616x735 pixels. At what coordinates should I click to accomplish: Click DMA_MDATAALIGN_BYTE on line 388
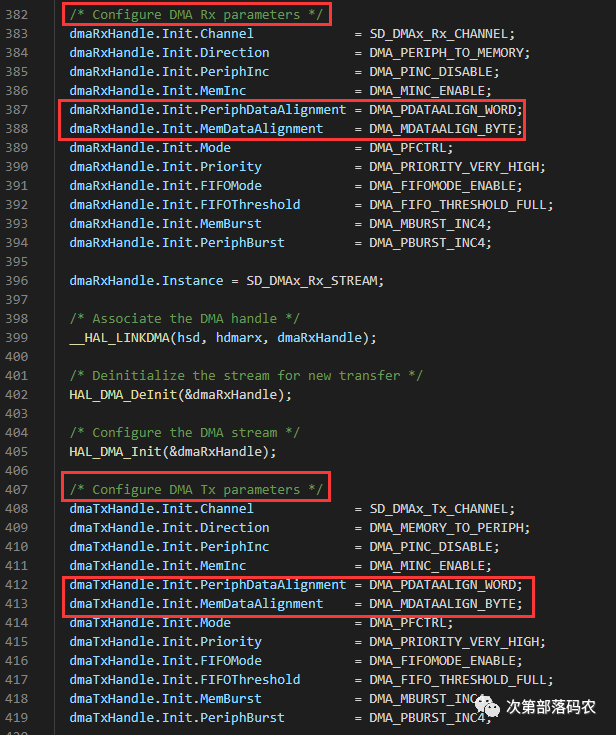[x=443, y=128]
